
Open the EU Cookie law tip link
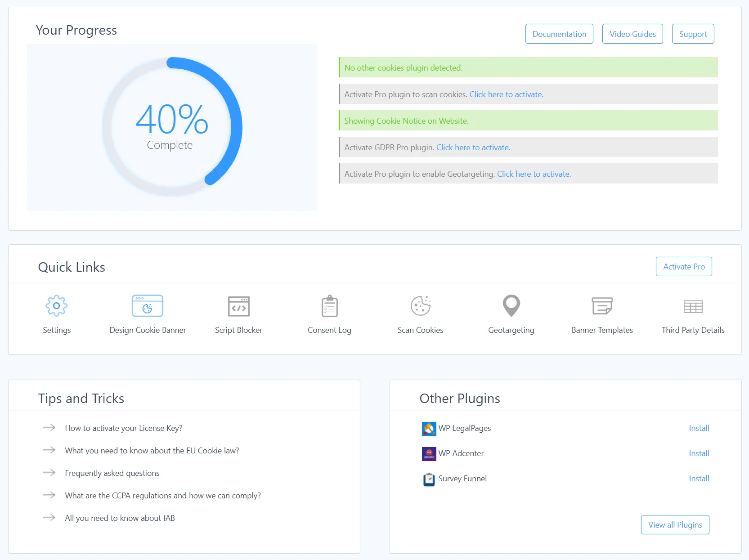pos(152,451)
